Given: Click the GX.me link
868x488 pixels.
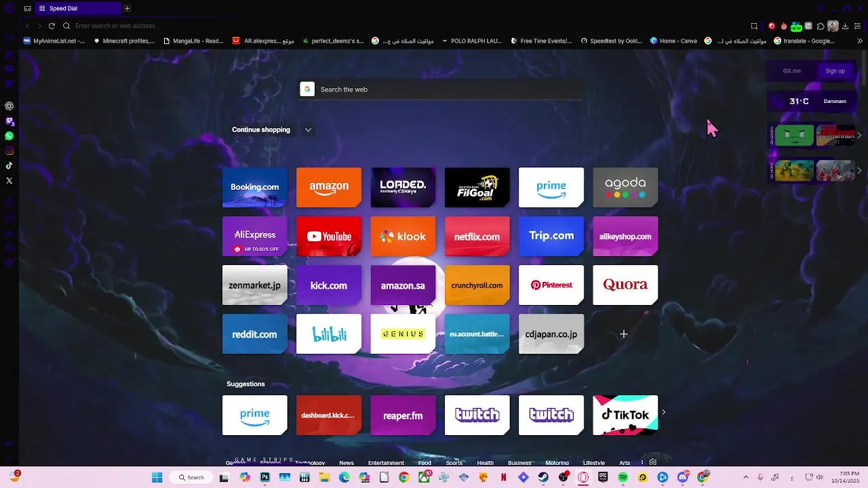Looking at the screenshot, I should [791, 70].
